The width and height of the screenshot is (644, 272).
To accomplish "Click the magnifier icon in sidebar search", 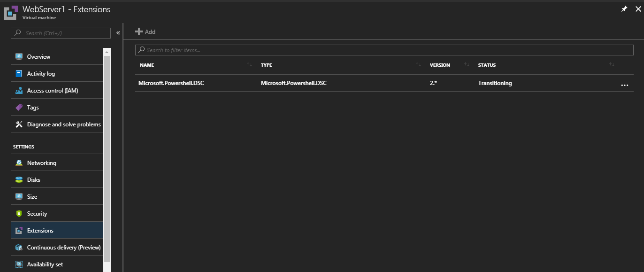I will (18, 33).
